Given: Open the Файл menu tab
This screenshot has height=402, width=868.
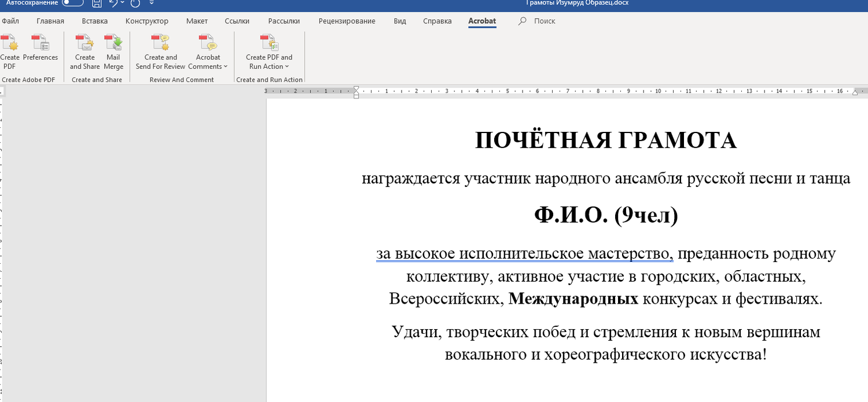Looking at the screenshot, I should (x=10, y=21).
